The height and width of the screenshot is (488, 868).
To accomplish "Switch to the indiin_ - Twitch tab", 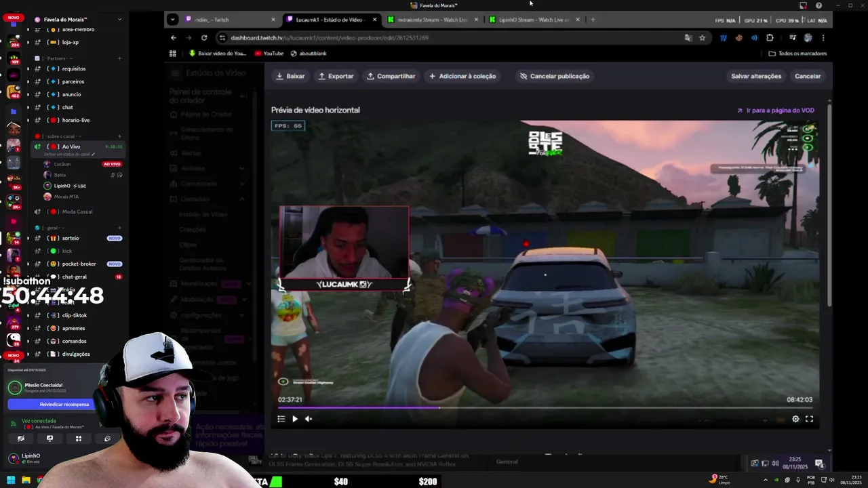I will coord(228,20).
